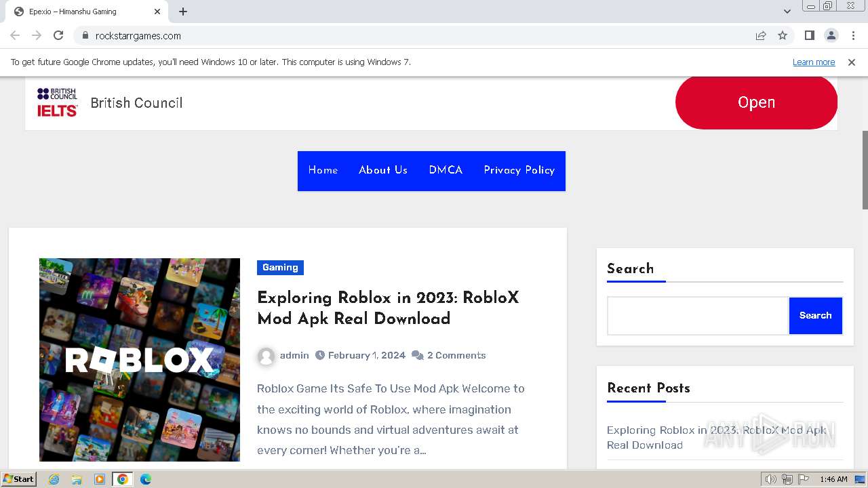Open recent post Exploring Roblox in 2023
The width and height of the screenshot is (868, 488).
[717, 437]
